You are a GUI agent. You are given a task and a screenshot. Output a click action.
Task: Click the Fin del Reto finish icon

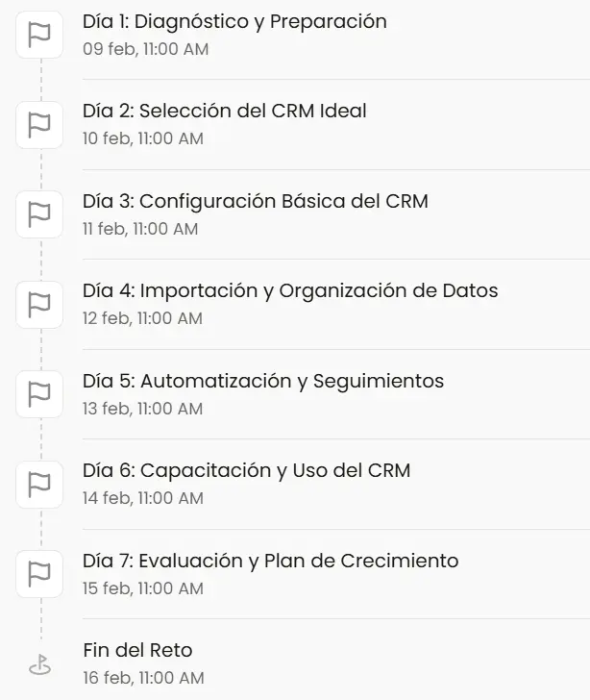pos(39,664)
